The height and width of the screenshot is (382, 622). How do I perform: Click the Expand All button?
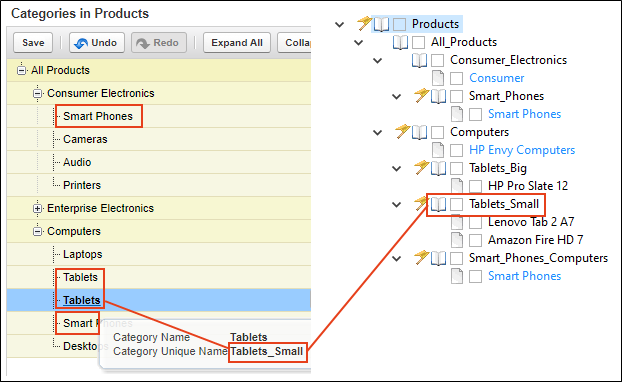237,42
